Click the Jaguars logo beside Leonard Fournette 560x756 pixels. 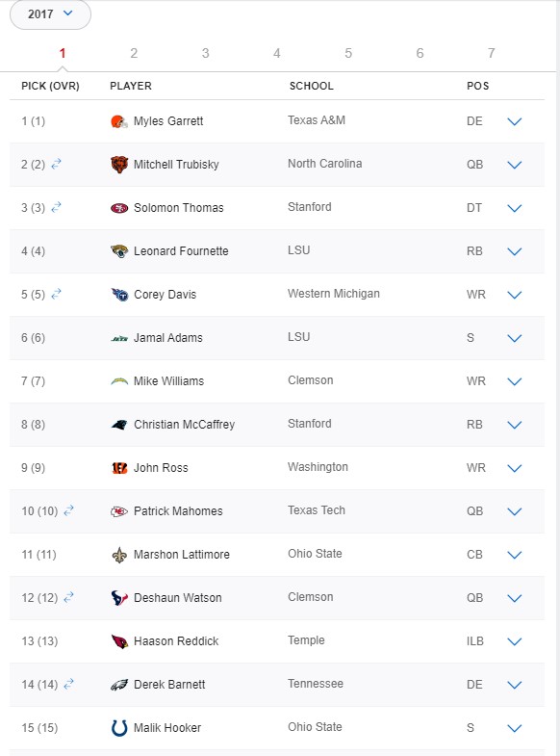pos(119,251)
